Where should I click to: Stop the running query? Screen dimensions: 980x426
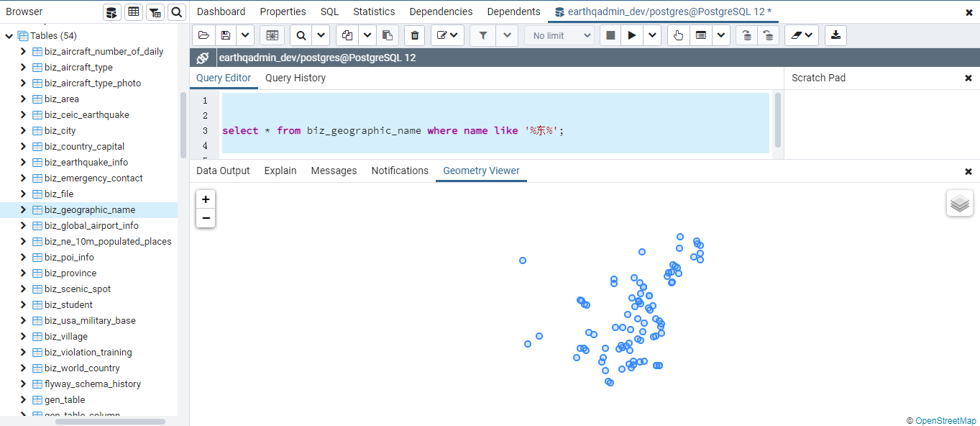[610, 35]
